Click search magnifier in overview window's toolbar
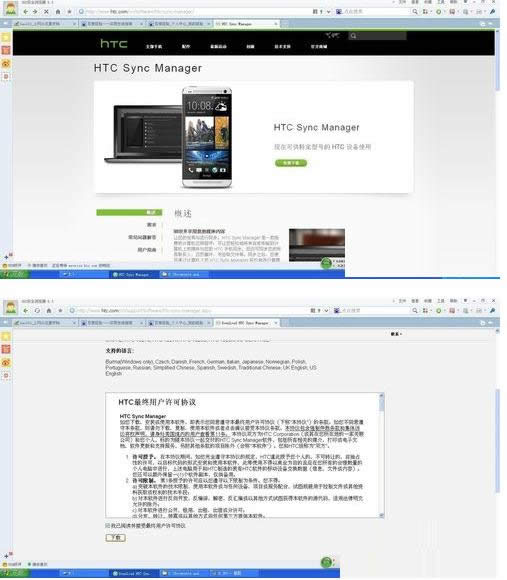This screenshot has width=507, height=580. [415, 12]
